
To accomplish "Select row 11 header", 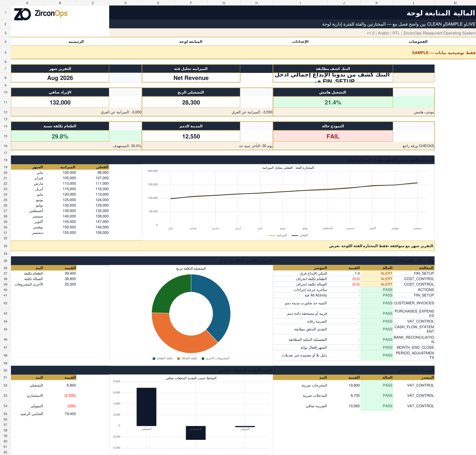I will click(x=5, y=102).
